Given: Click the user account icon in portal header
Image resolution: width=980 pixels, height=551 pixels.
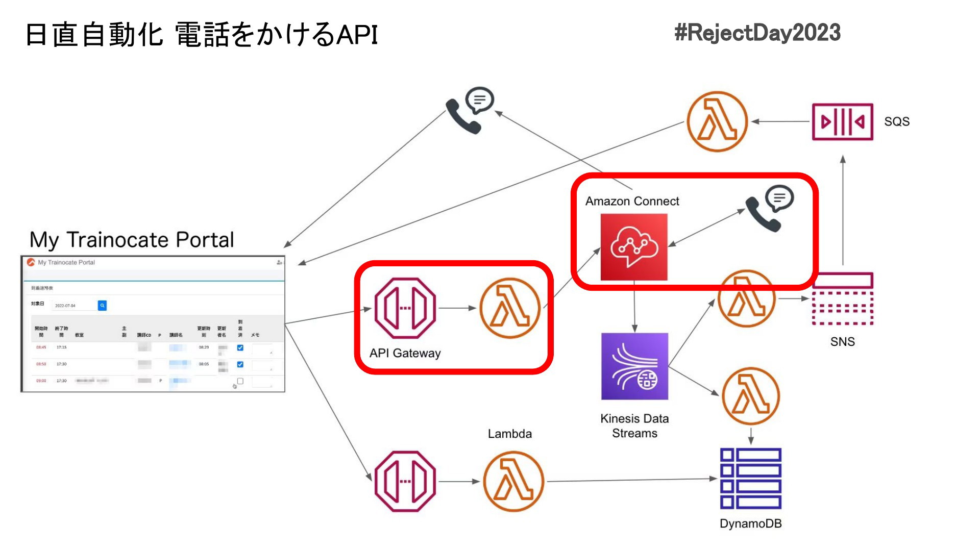Looking at the screenshot, I should [279, 262].
